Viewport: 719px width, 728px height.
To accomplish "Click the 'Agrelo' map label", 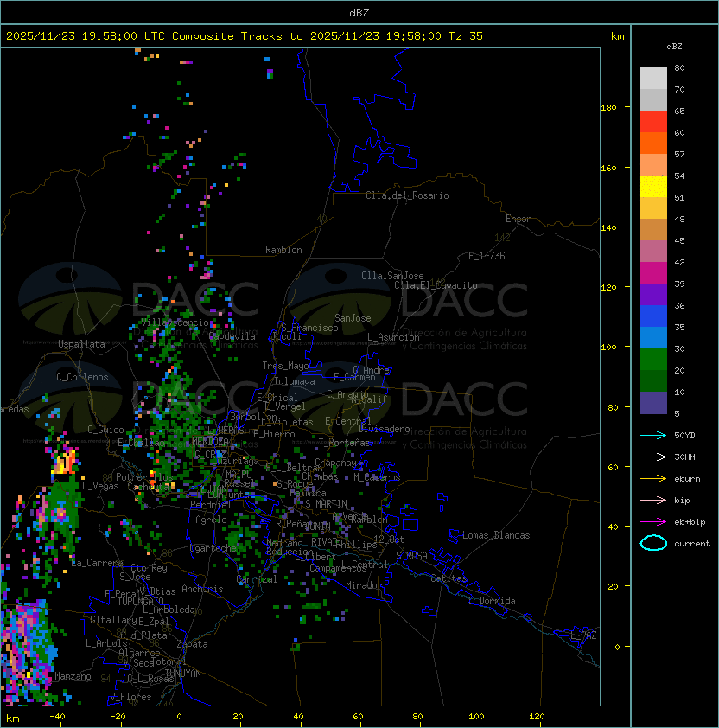I will pos(211,520).
